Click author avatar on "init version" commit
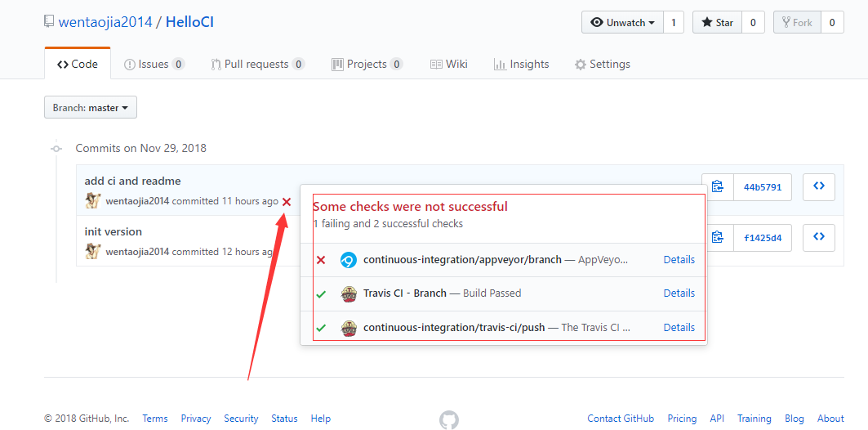Viewport: 868px width, 430px height. point(92,252)
